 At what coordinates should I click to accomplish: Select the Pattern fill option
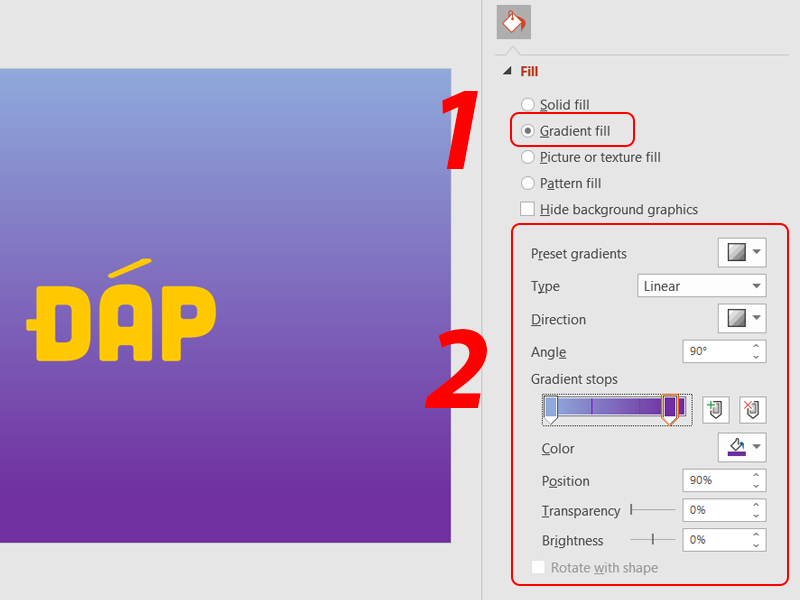point(528,183)
